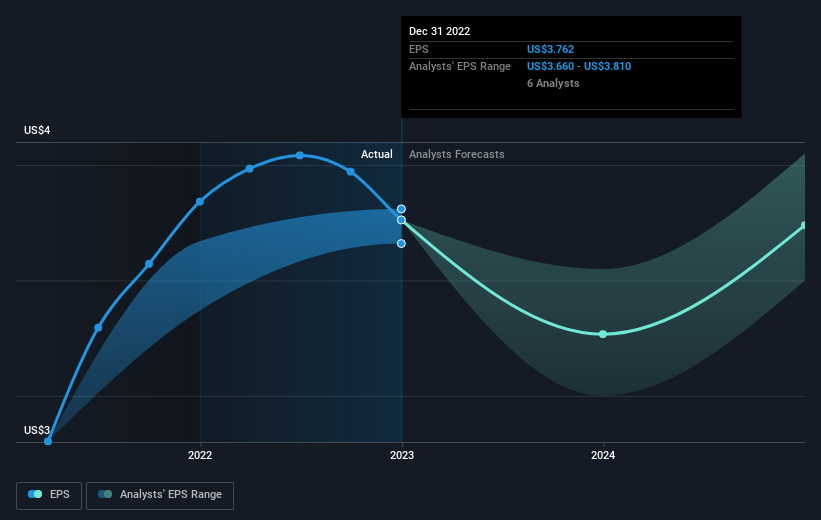Click the final forecast point at right edge
This screenshot has width=821, height=520.
804,225
